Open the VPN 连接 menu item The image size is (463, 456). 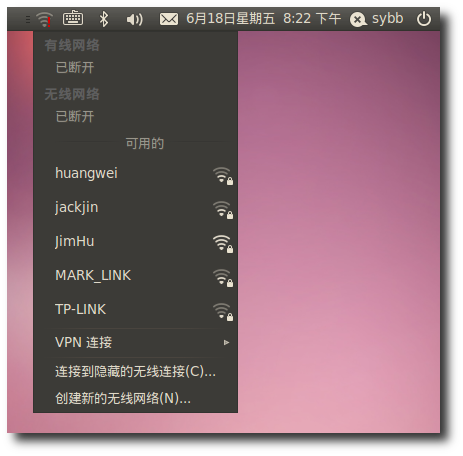(136, 343)
